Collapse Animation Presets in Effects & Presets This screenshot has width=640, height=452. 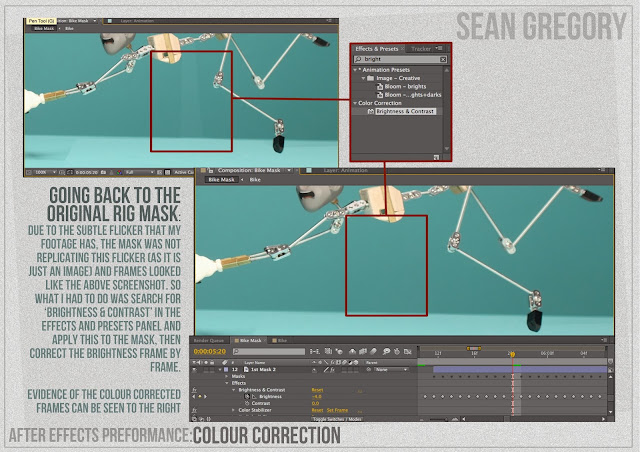click(x=355, y=70)
